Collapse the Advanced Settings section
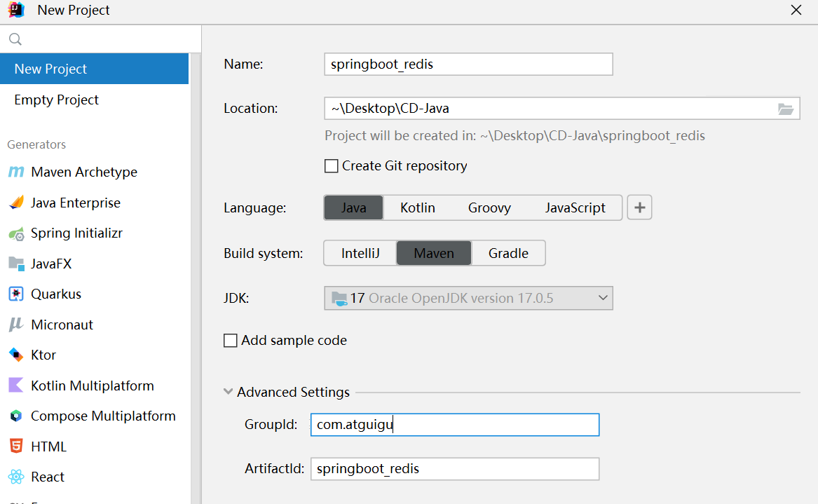The width and height of the screenshot is (818, 504). click(x=228, y=391)
